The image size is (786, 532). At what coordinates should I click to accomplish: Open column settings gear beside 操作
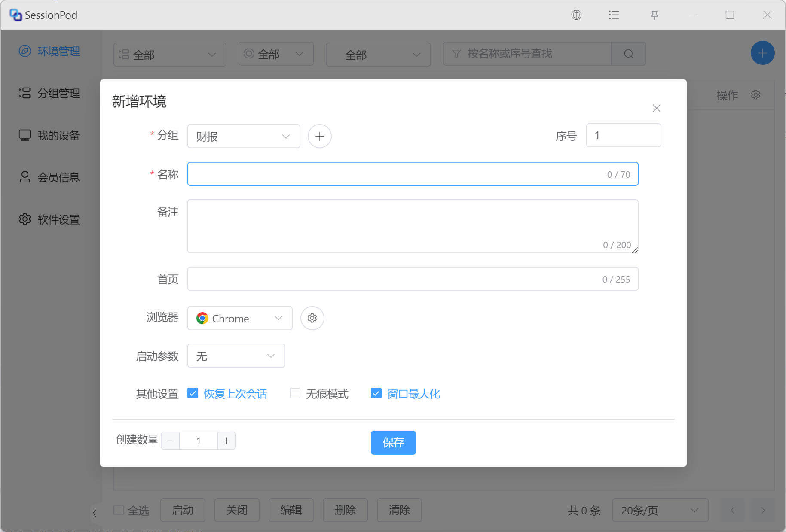click(x=755, y=94)
